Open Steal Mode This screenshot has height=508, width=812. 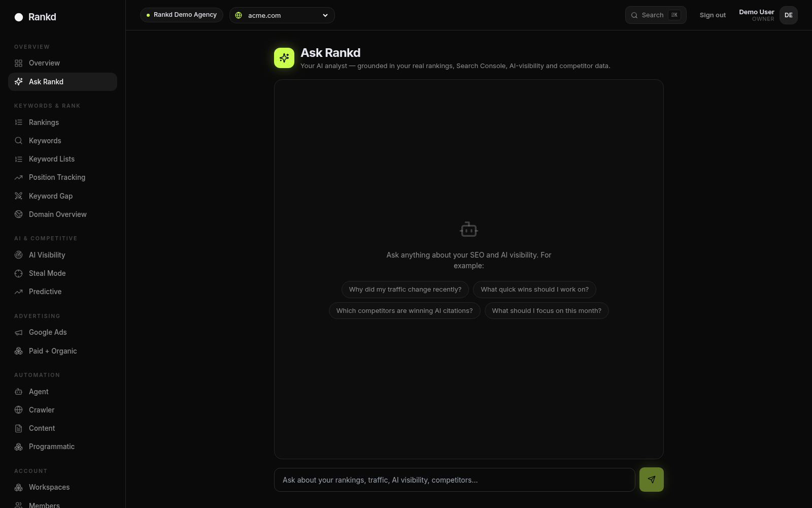(x=62, y=273)
